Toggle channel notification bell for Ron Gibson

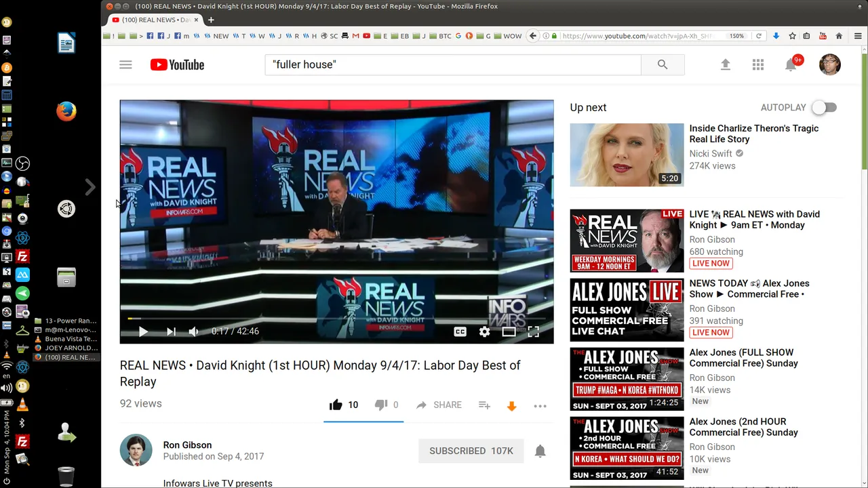point(540,451)
